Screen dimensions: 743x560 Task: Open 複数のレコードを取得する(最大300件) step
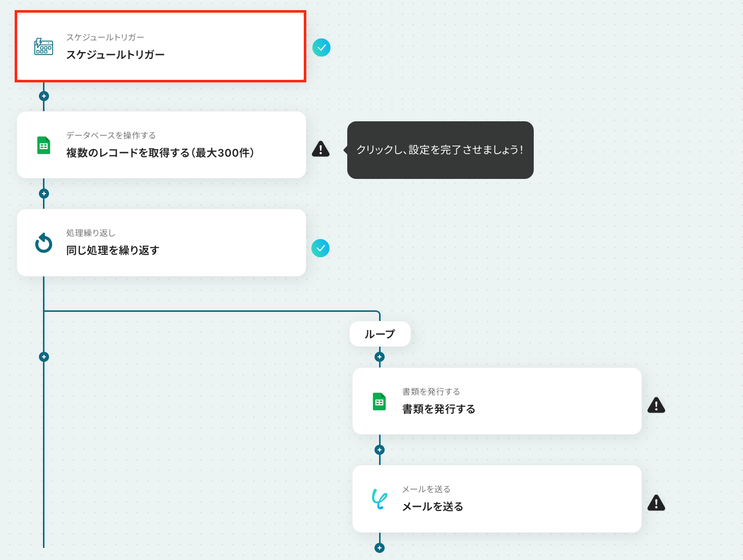tap(161, 145)
